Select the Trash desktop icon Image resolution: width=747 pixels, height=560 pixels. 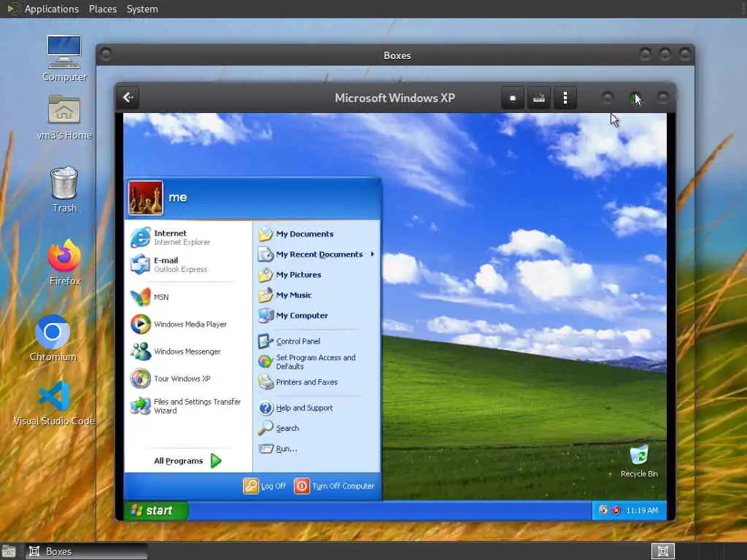[x=64, y=189]
